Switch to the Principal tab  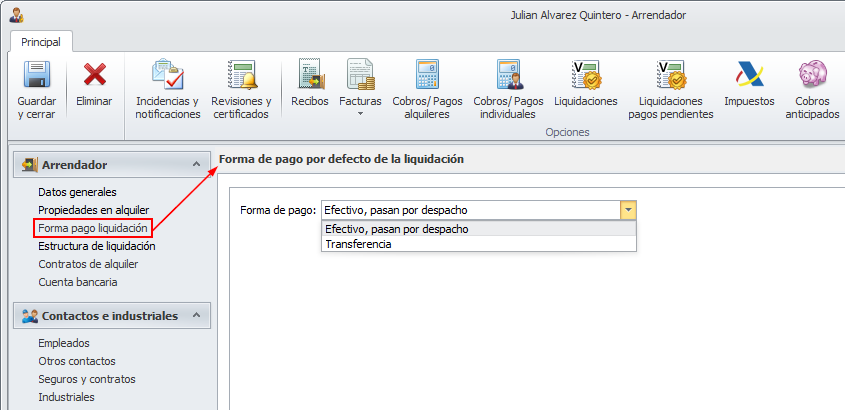pyautogui.click(x=41, y=41)
